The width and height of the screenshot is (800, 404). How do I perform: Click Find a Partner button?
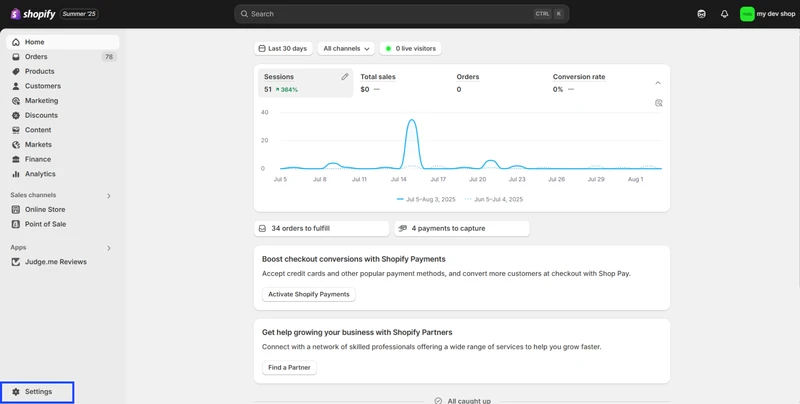click(x=289, y=367)
